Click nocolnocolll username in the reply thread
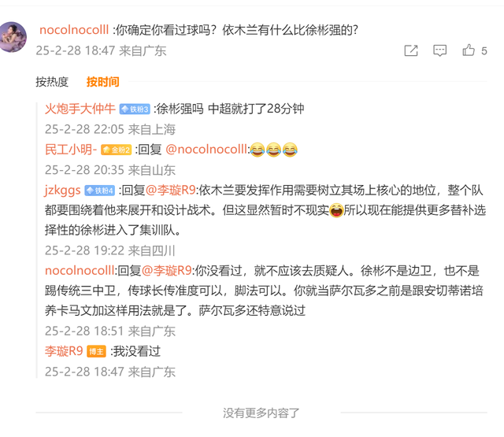The height and width of the screenshot is (437, 504). click(80, 271)
